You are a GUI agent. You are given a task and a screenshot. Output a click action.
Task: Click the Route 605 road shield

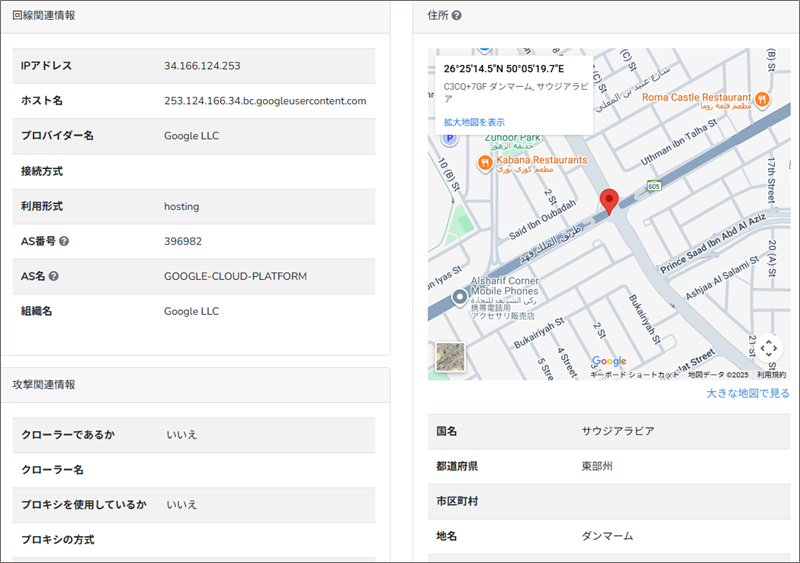(653, 186)
